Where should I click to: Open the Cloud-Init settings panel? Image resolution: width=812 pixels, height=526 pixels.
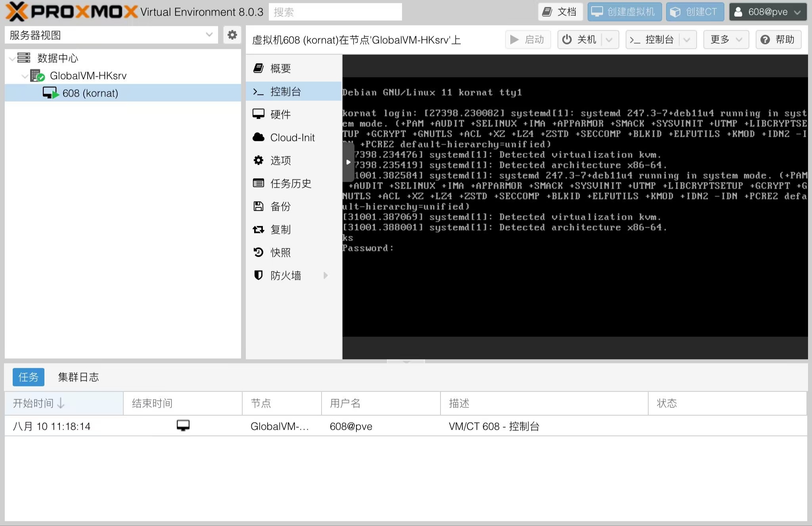pyautogui.click(x=292, y=137)
